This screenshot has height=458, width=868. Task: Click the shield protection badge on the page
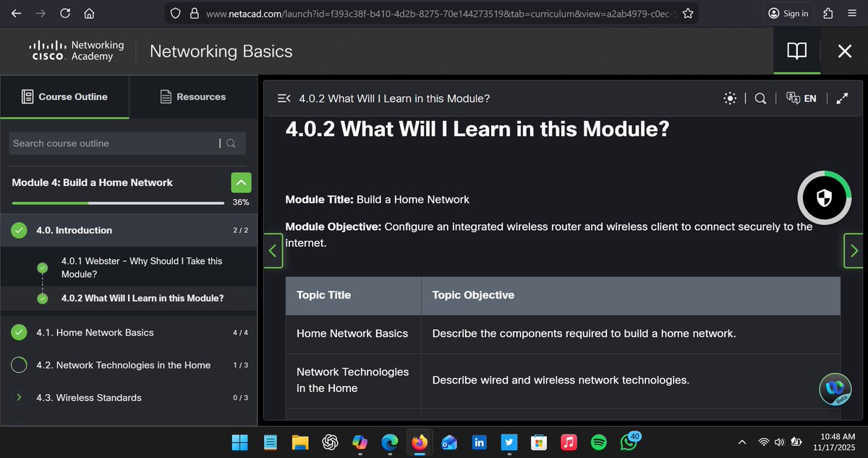click(x=824, y=197)
